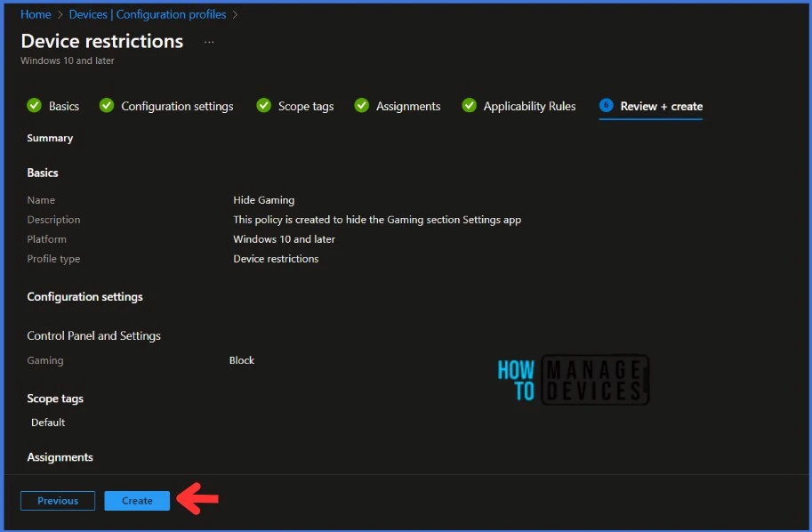Click the Device restrictions page title

[x=102, y=41]
